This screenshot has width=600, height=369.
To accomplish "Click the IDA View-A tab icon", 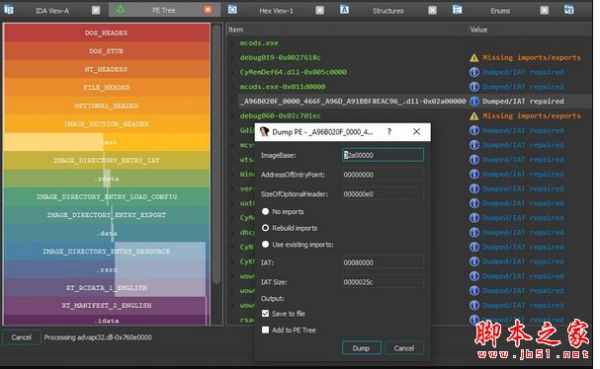I will [9, 10].
